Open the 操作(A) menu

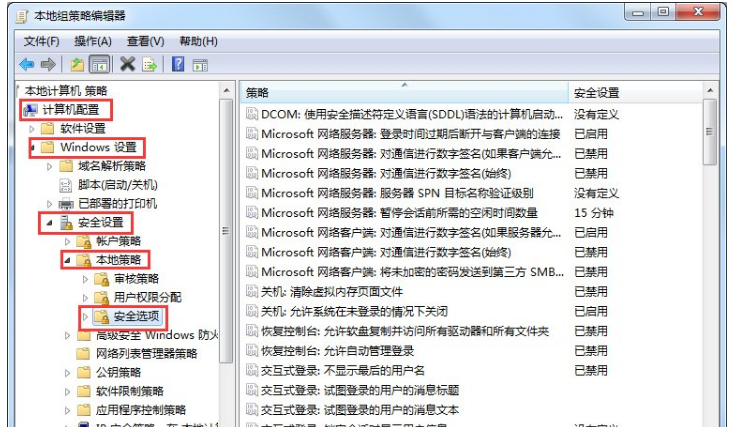pos(93,41)
